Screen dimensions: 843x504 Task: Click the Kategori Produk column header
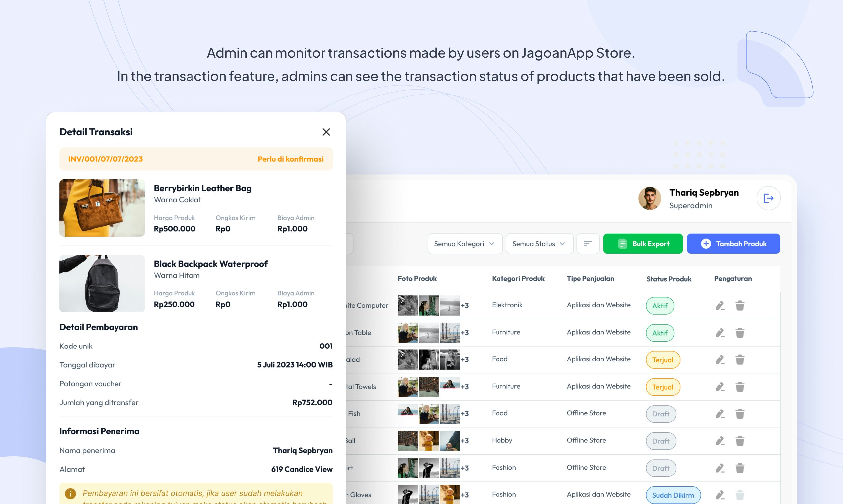(x=518, y=278)
